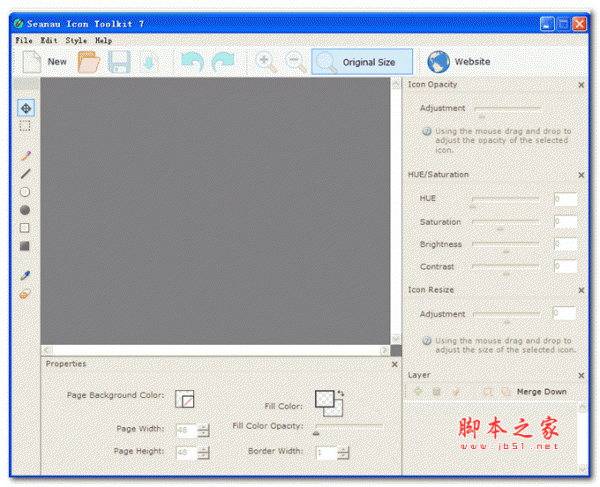Click the Original Size button

click(362, 62)
